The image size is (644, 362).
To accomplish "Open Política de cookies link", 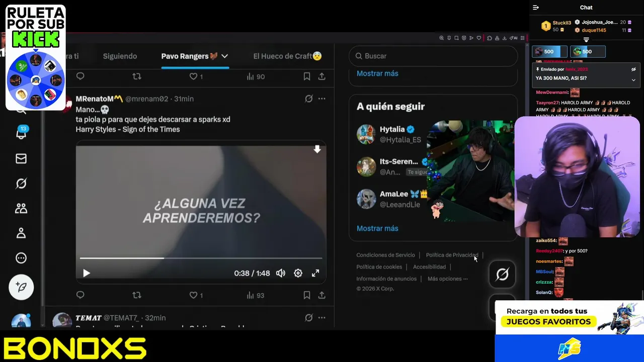I will [379, 267].
